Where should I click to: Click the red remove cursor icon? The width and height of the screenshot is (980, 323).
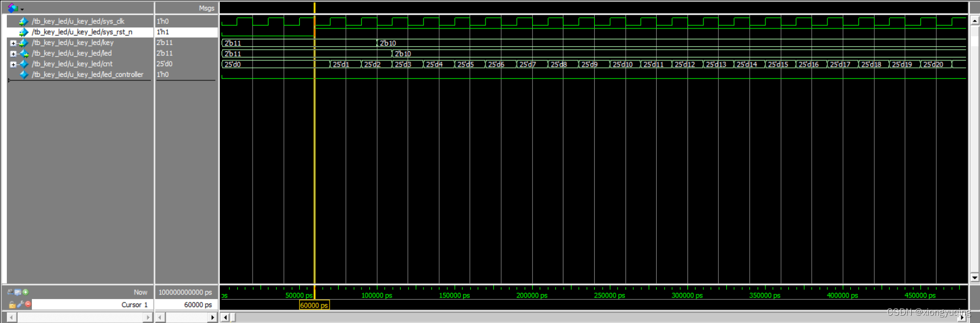[28, 305]
